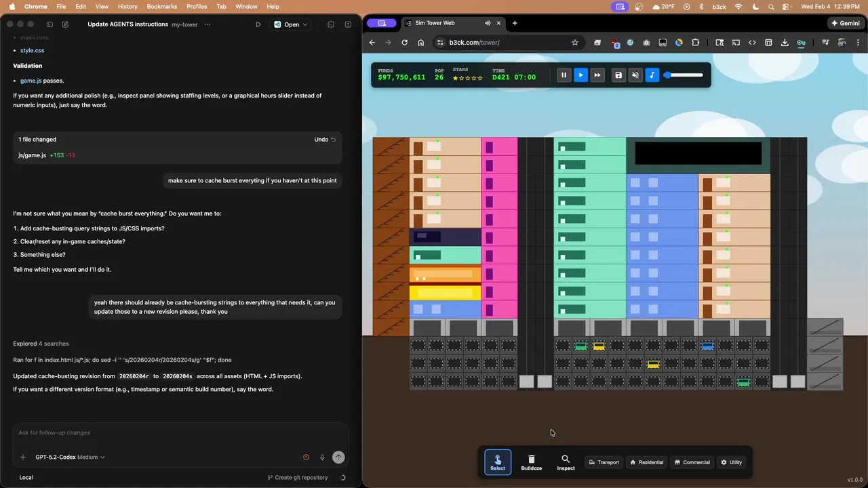Open the Commercial build category

click(692, 462)
